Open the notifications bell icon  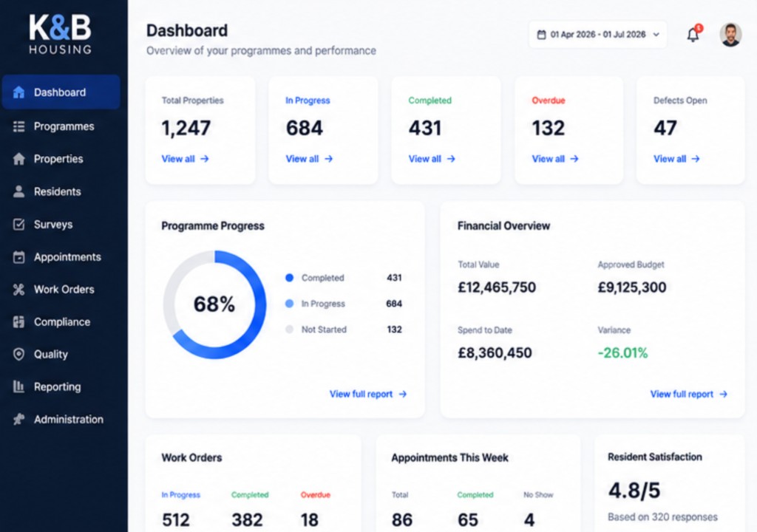tap(693, 34)
